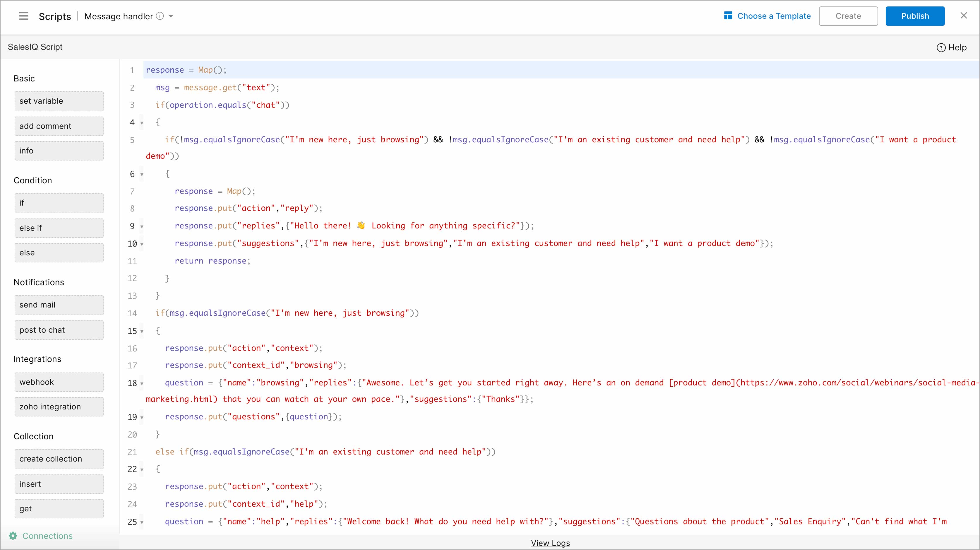Open the Message handler dropdown
Viewport: 980px width, 550px height.
171,16
